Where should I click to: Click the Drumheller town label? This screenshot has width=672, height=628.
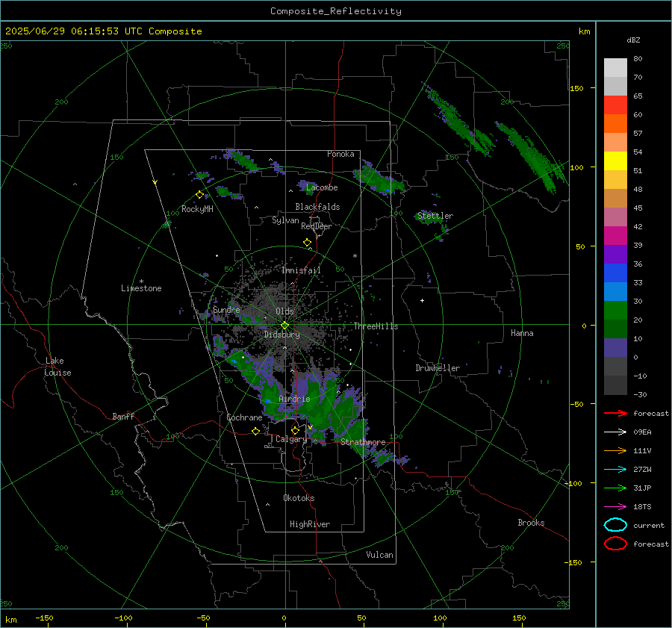pos(438,368)
